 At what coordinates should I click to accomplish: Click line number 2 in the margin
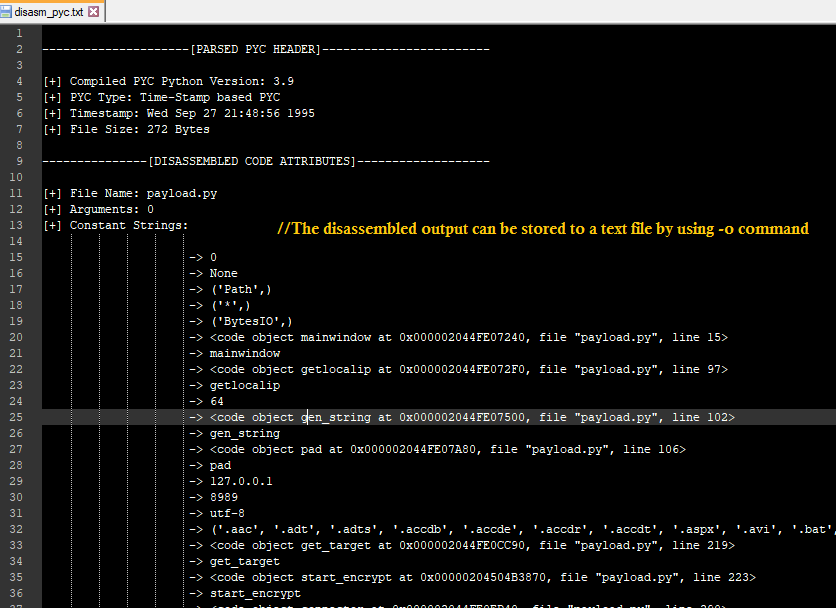coord(19,49)
